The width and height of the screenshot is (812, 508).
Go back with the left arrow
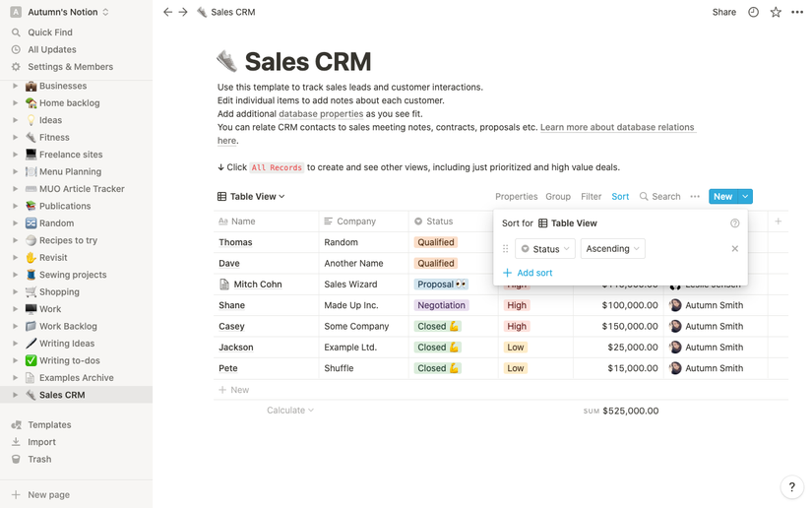pos(167,12)
